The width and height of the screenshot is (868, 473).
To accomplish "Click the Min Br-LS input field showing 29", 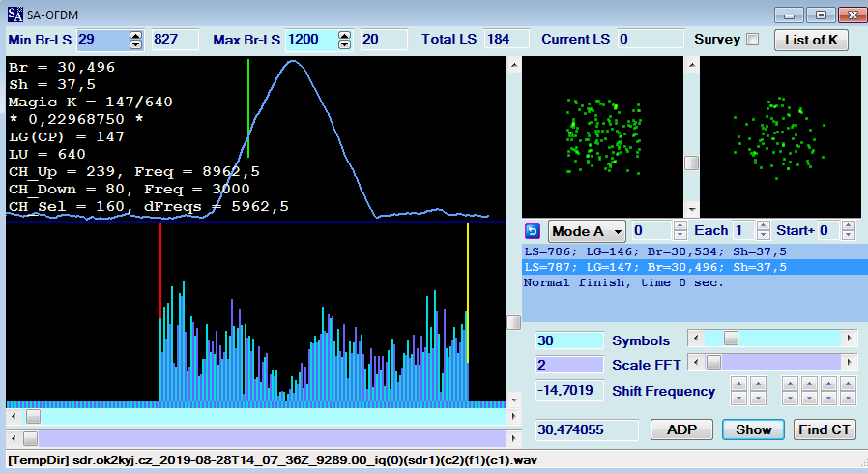I will tap(103, 40).
